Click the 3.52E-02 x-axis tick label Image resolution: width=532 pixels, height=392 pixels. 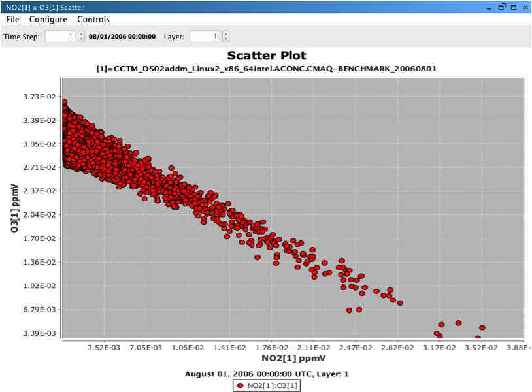click(x=481, y=348)
